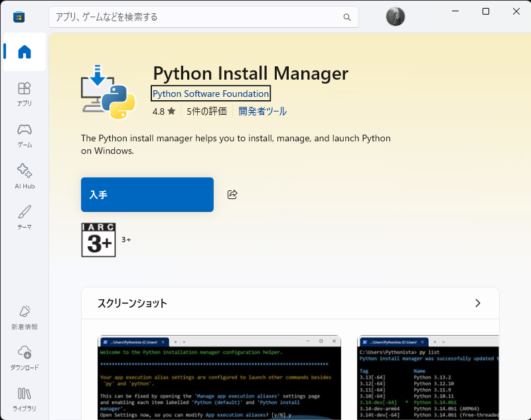Screen dimensions: 531x420
Task: View the 5件の評価 ratings count
Action: click(206, 111)
